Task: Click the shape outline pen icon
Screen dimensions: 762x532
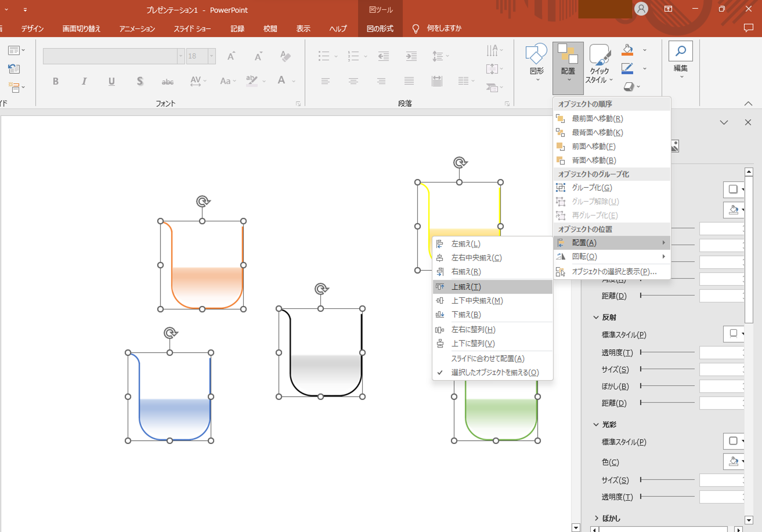Action: point(628,69)
